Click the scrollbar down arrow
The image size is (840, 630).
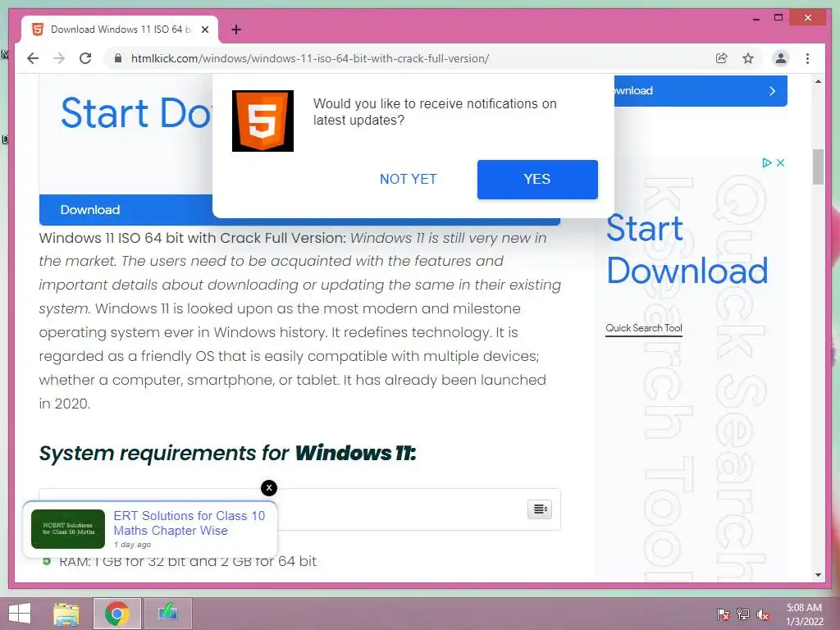point(818,575)
